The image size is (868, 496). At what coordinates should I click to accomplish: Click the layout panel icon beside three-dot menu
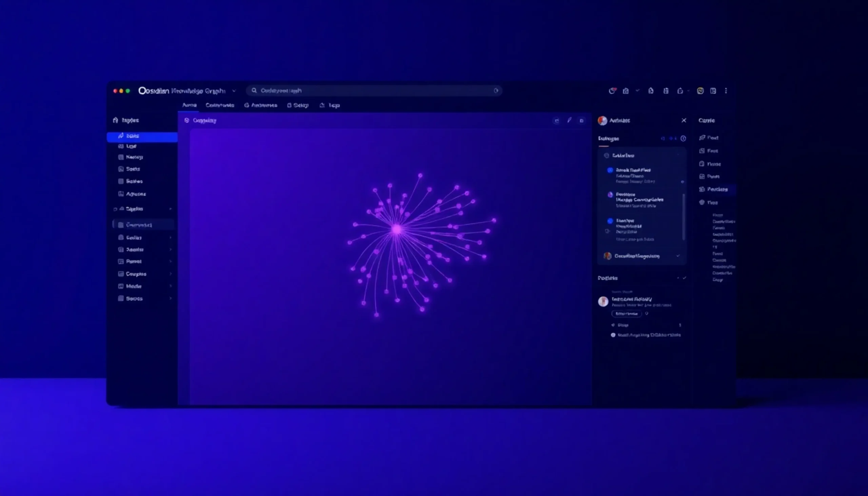coord(713,91)
